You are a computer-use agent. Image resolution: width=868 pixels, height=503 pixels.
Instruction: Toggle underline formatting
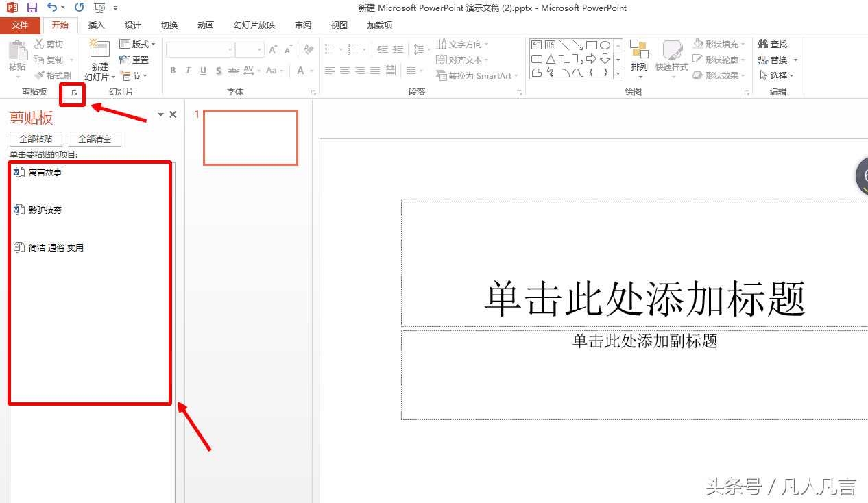[x=204, y=71]
